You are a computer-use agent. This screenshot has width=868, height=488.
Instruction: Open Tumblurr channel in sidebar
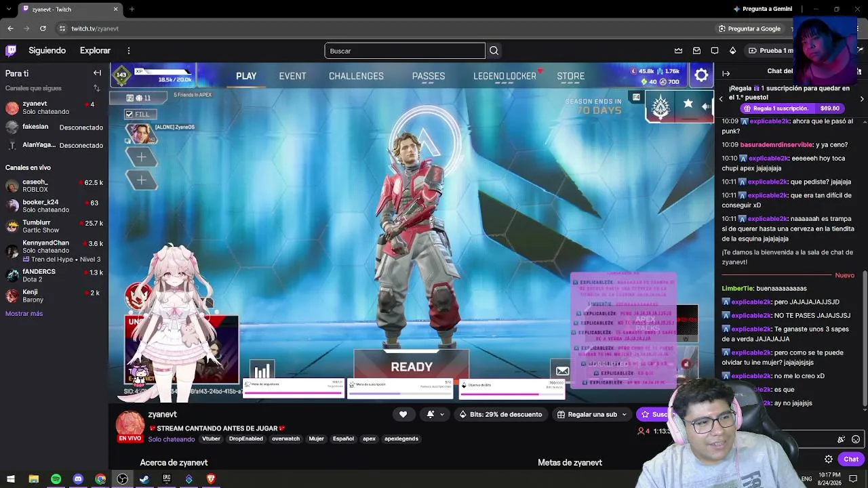(54, 226)
